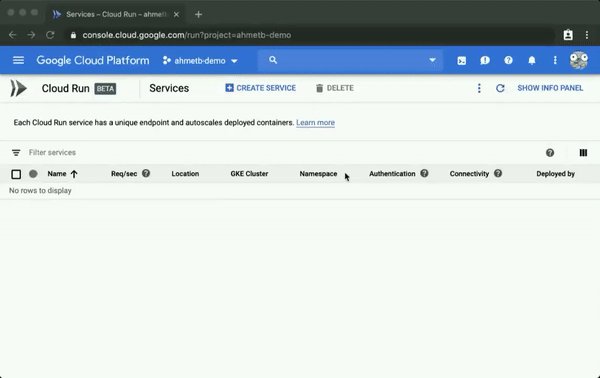
Task: Click the Connectivity column header
Action: tap(470, 174)
